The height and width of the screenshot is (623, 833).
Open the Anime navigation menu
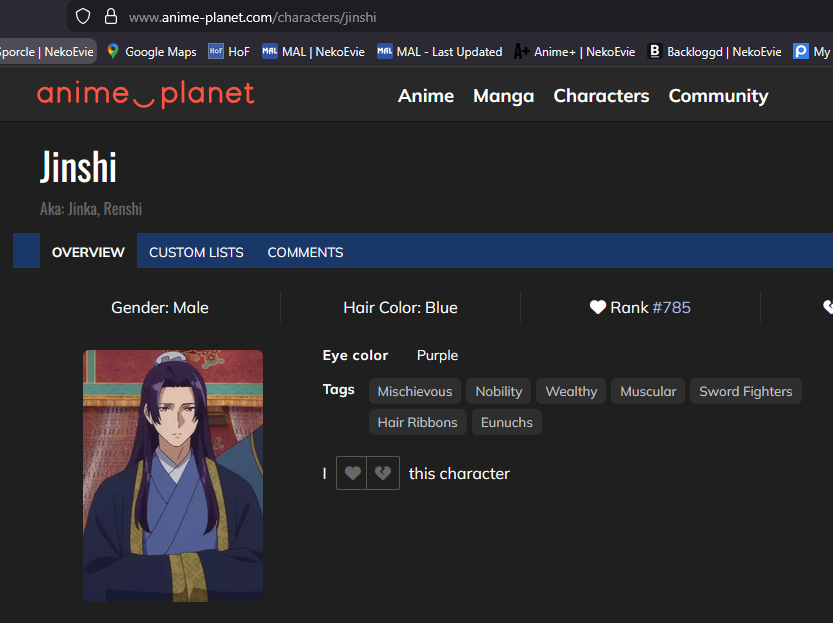[426, 96]
